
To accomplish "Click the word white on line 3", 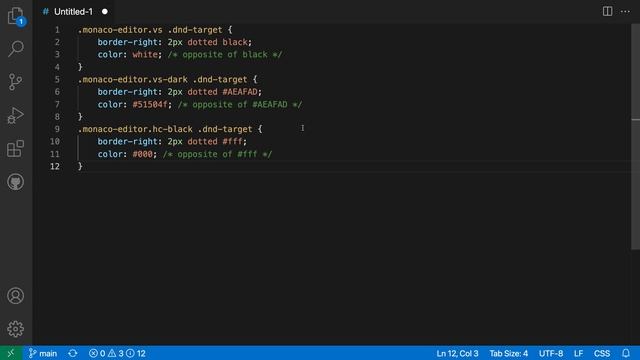I will pos(145,55).
